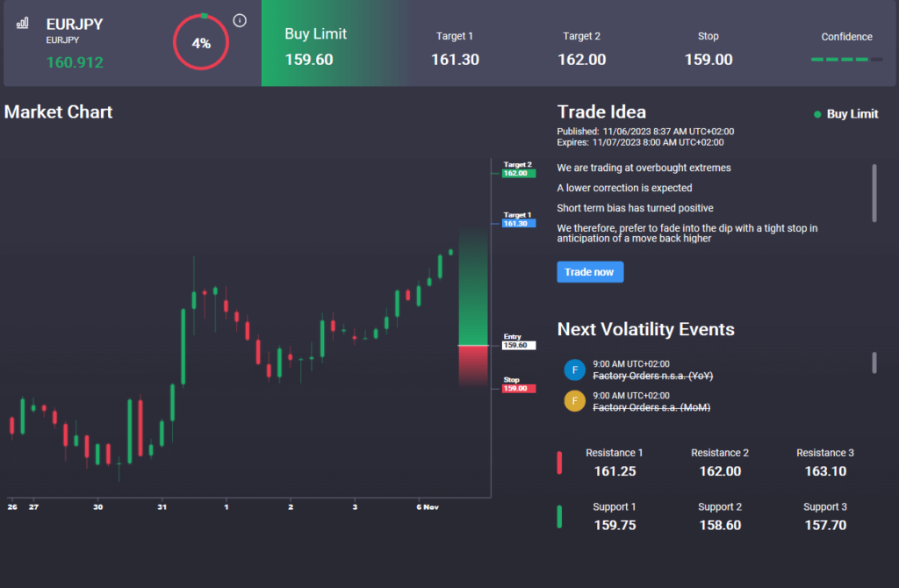Click the yellow Factory Orders (MoM) event icon

[574, 401]
